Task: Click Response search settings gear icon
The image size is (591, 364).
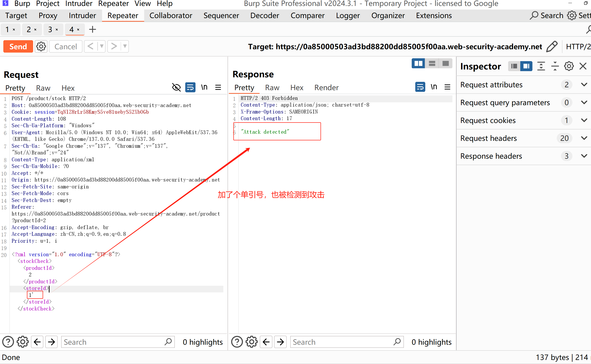Action: pos(251,342)
